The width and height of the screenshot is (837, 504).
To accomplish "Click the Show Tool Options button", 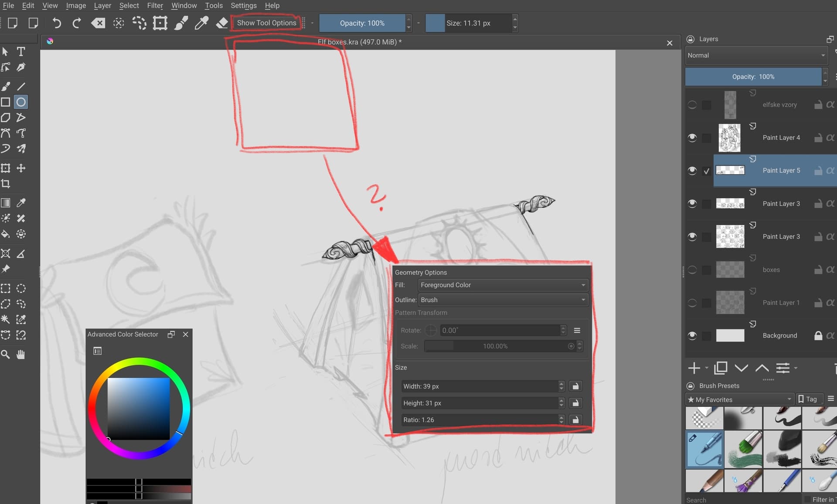I will (266, 23).
